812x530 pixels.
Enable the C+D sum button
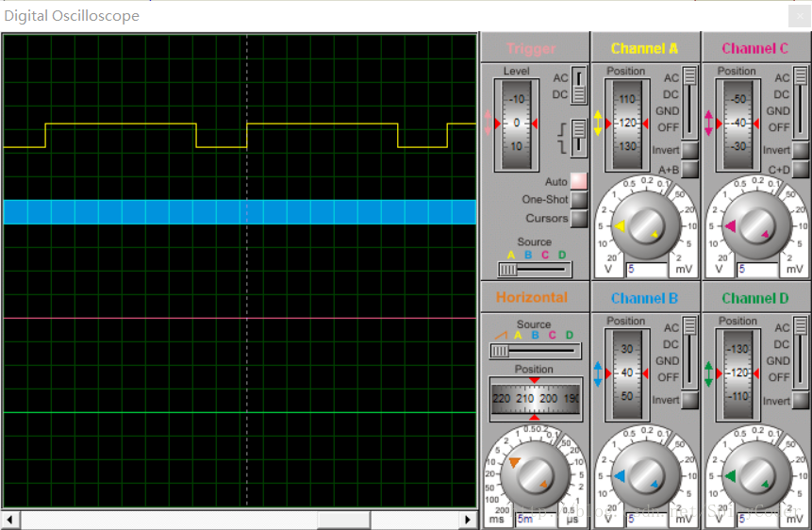801,170
